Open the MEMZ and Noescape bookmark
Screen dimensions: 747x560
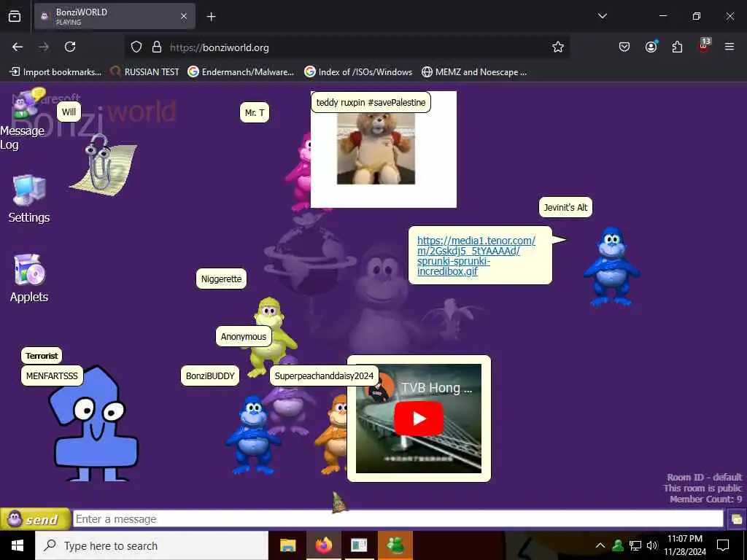pos(474,72)
